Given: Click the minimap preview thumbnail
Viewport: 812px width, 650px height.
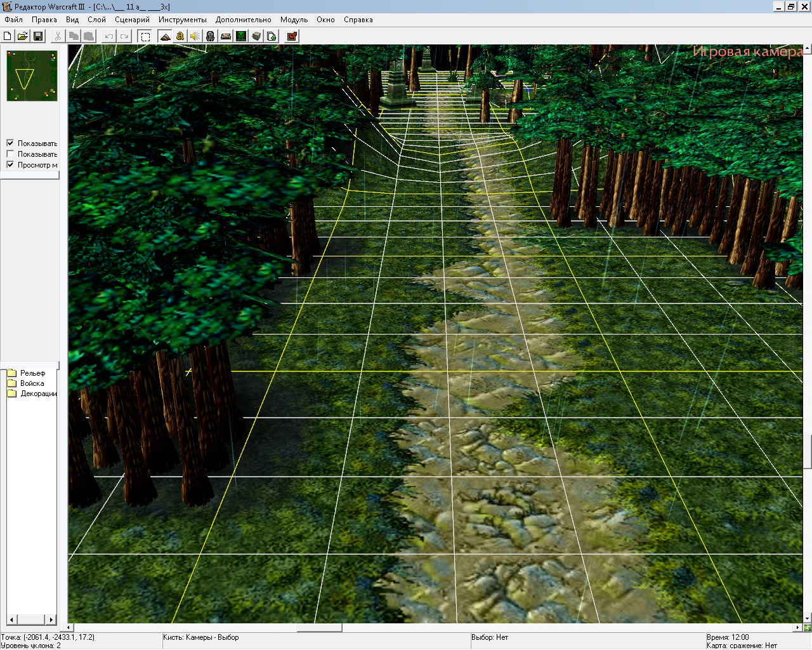Looking at the screenshot, I should pyautogui.click(x=32, y=76).
